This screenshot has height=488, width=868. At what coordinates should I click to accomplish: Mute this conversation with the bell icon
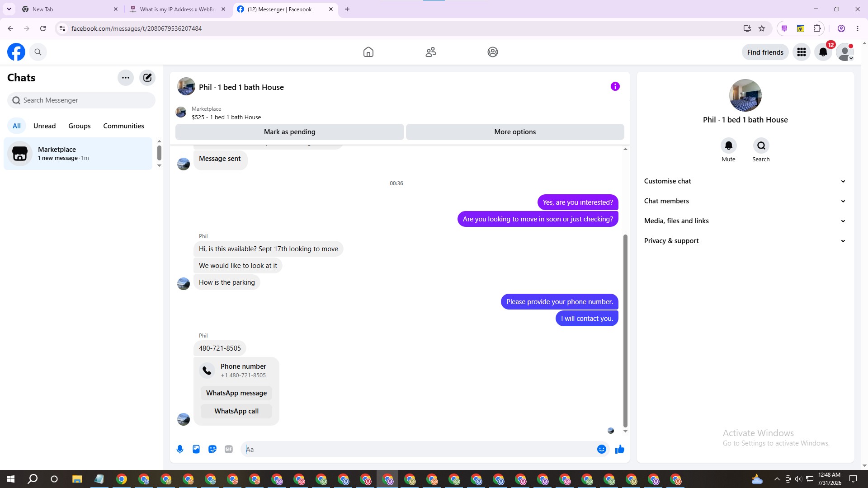coord(729,145)
